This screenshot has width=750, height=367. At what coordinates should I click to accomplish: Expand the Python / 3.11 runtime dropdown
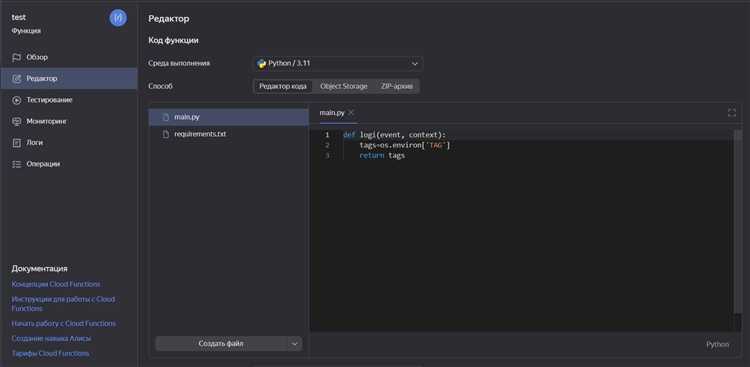[x=338, y=64]
